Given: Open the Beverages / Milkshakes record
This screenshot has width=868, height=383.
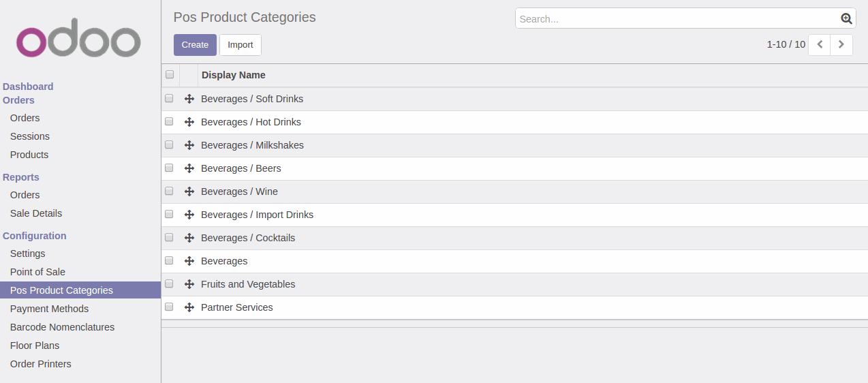Looking at the screenshot, I should point(252,145).
